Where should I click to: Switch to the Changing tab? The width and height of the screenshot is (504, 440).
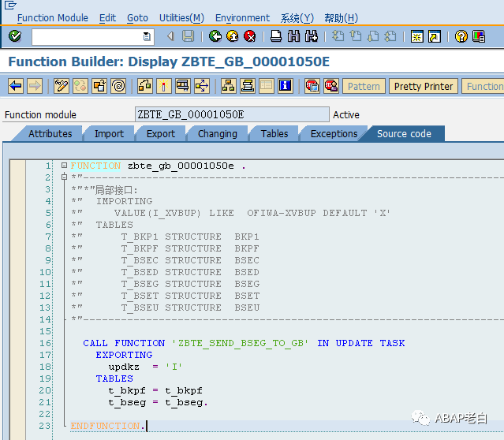[218, 134]
